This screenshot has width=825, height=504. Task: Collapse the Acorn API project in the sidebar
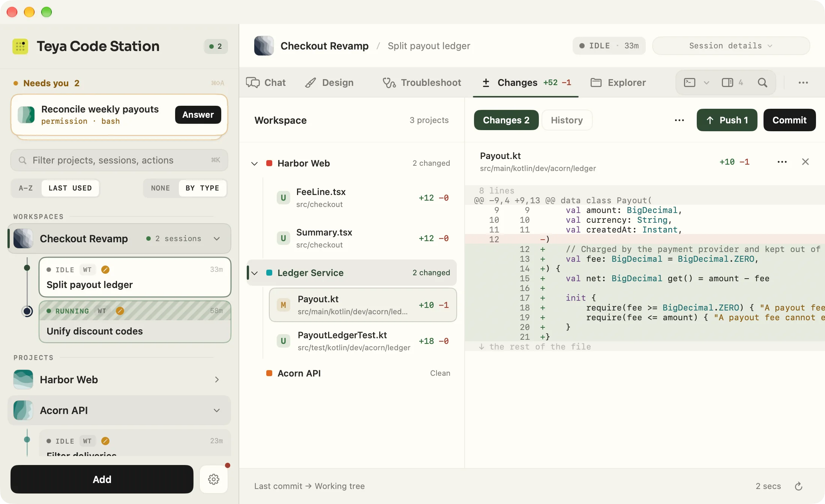(217, 410)
